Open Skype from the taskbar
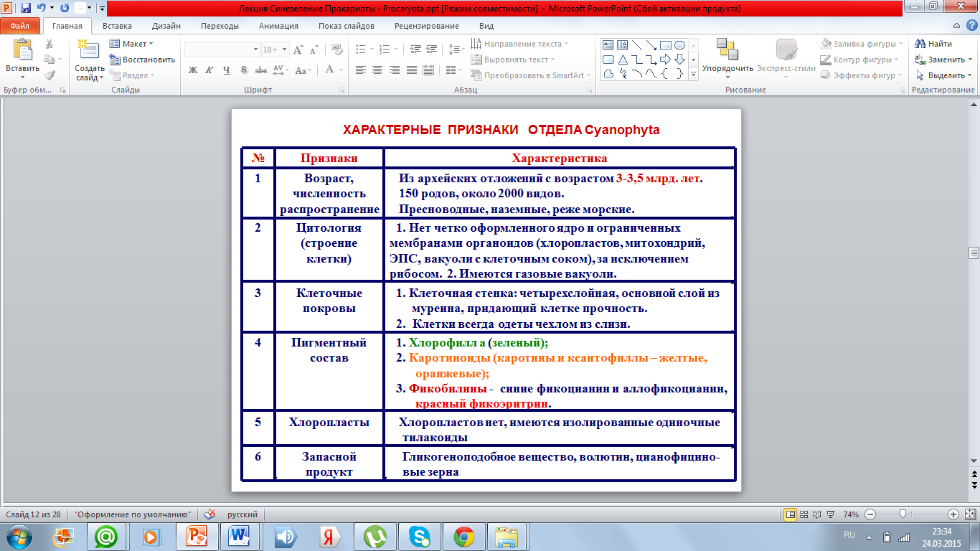Screen dimensions: 980x551 point(420,536)
